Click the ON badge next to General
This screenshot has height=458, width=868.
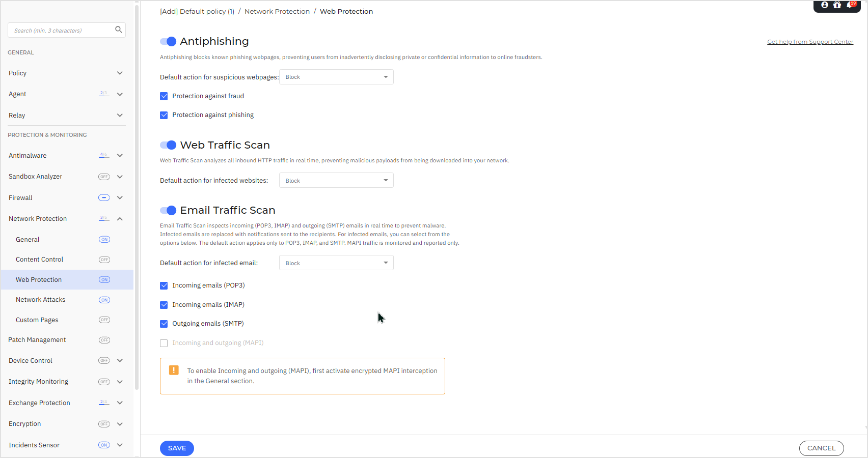click(104, 239)
